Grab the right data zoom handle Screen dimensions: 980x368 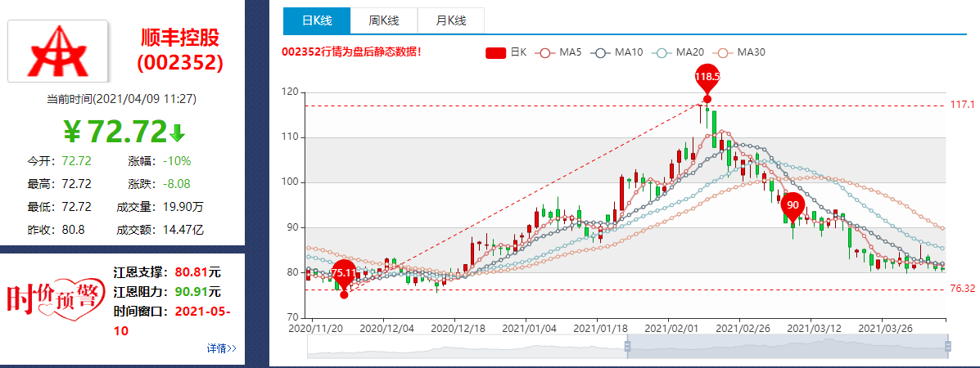[x=947, y=347]
